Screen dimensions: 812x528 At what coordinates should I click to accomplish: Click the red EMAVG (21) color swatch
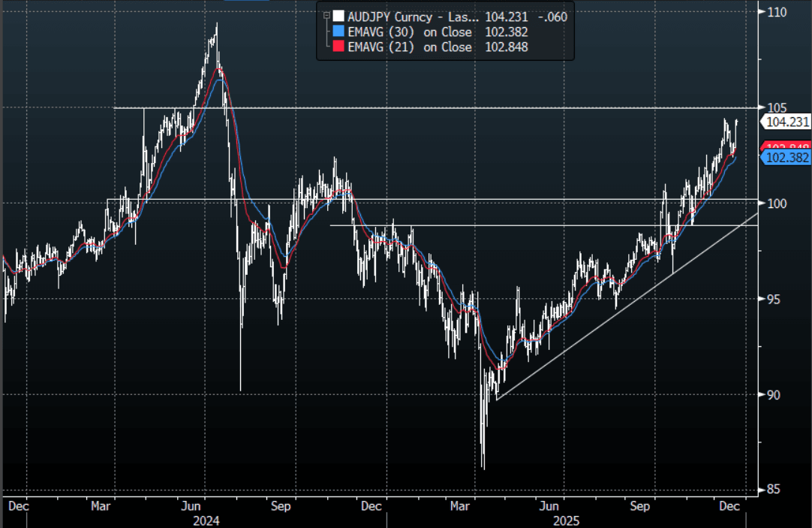pyautogui.click(x=339, y=47)
